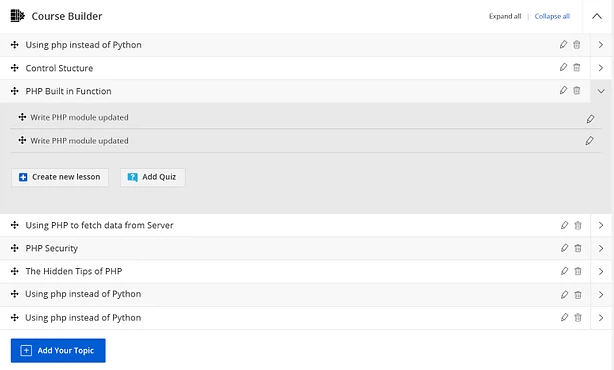Click the move handle for The Hidden Tips of PHP
This screenshot has width=614, height=370.
click(x=14, y=271)
